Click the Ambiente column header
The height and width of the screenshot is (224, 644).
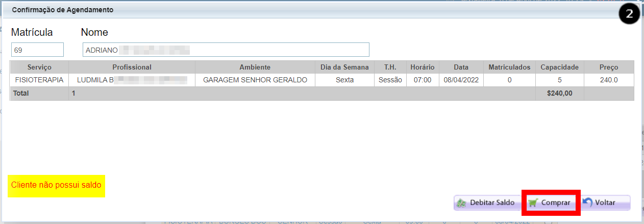click(x=255, y=67)
